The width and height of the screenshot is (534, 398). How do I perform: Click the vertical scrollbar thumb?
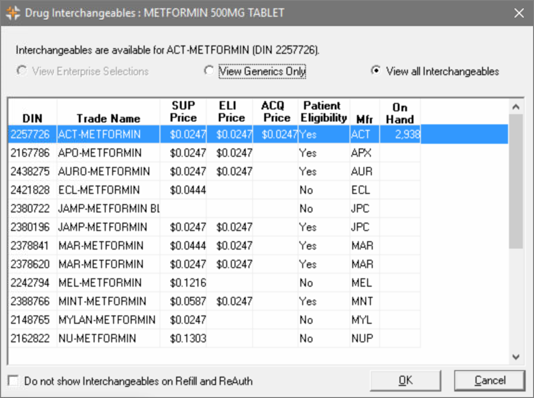[516, 181]
